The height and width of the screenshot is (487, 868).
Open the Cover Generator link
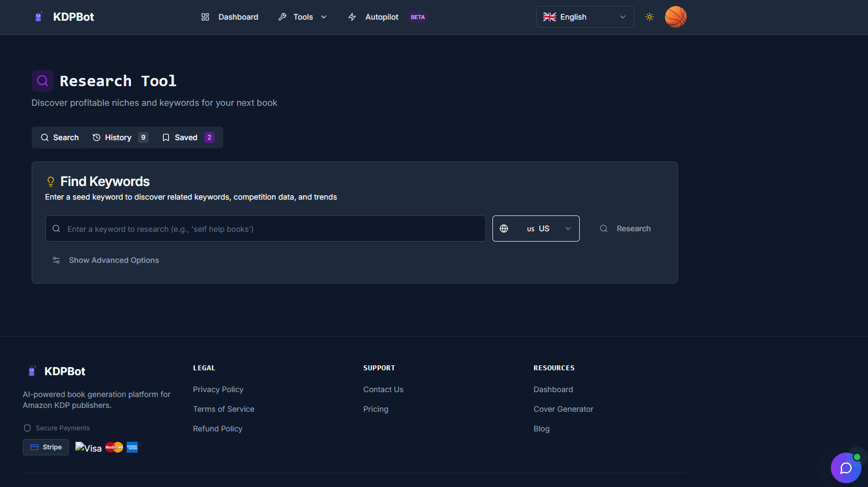tap(563, 409)
